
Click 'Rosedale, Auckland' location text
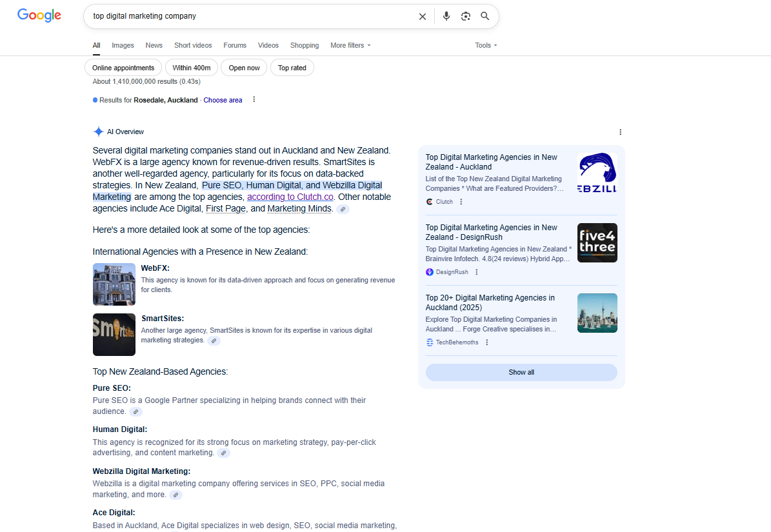166,100
